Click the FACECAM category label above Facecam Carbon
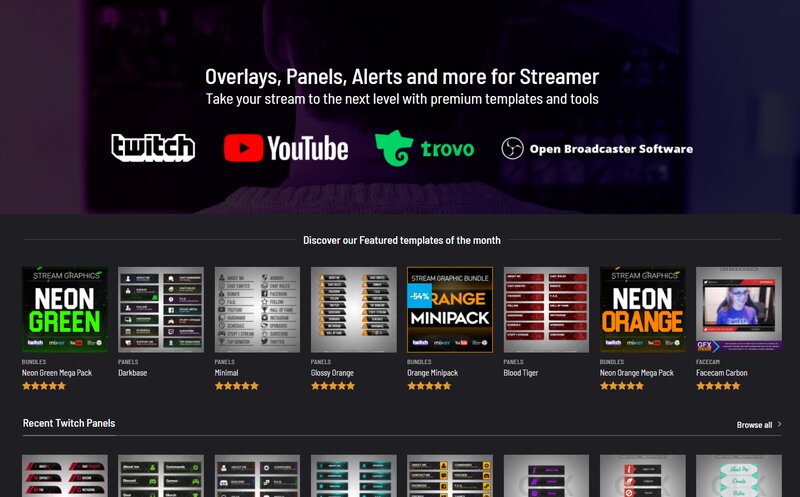 [708, 362]
